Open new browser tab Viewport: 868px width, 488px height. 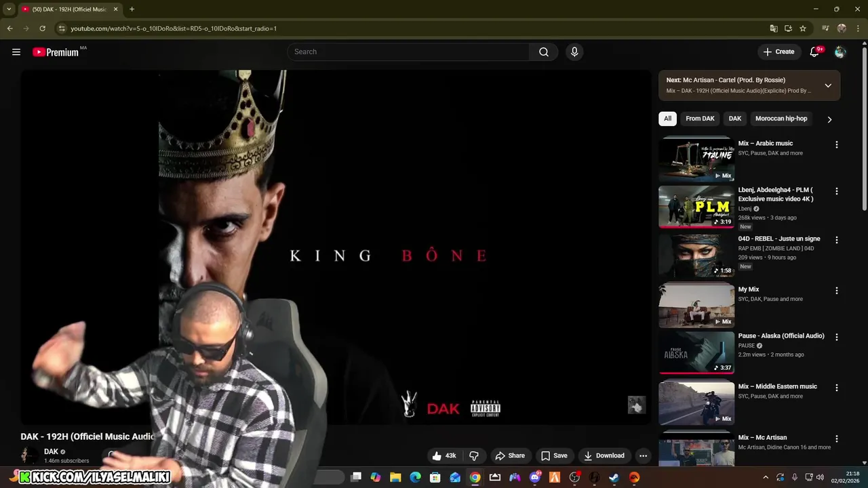pos(132,9)
